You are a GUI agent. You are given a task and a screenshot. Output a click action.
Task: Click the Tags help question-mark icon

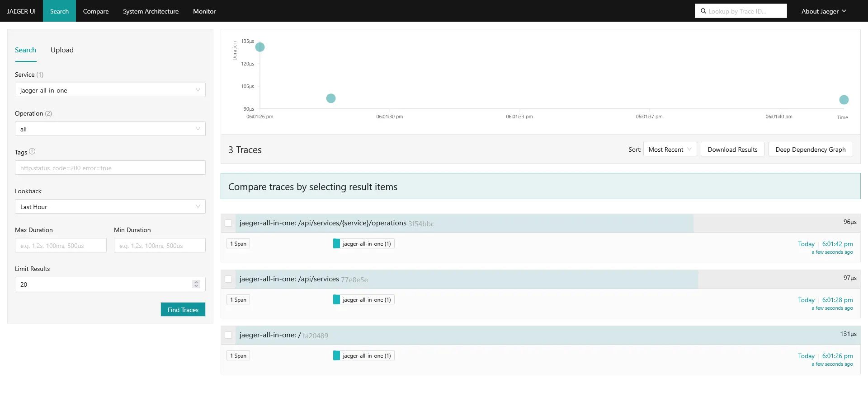32,152
